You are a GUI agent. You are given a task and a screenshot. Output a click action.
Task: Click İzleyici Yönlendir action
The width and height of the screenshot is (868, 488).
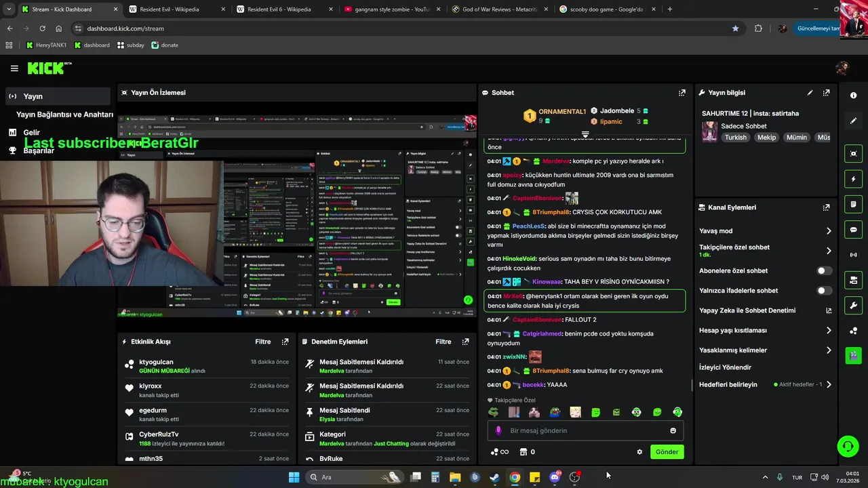(x=725, y=367)
